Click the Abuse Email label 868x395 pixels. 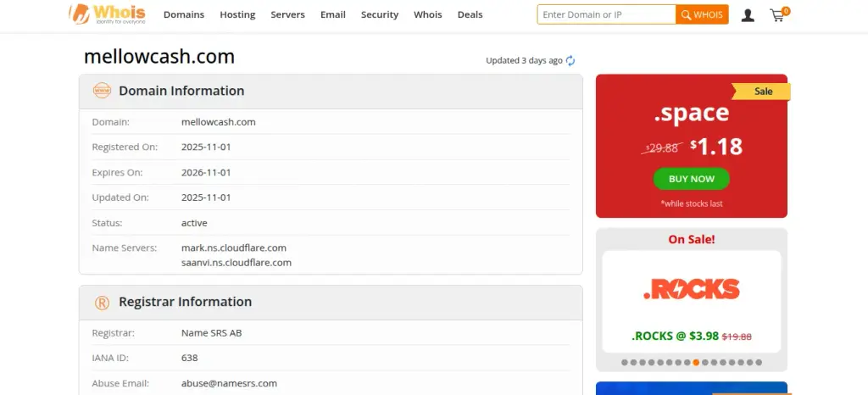[120, 383]
